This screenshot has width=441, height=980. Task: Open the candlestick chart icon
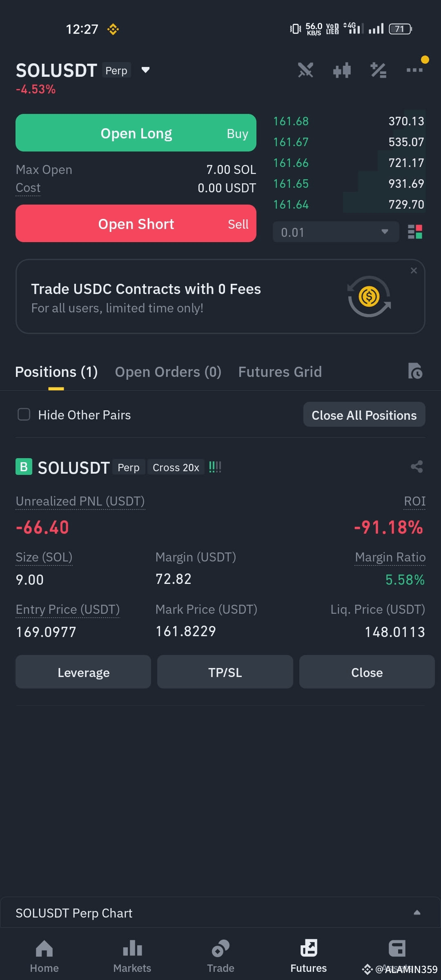tap(342, 70)
